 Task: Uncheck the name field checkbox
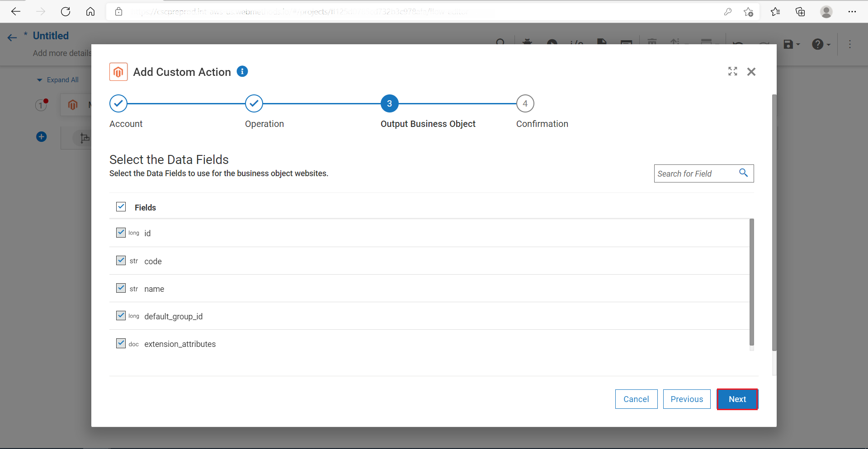121,288
